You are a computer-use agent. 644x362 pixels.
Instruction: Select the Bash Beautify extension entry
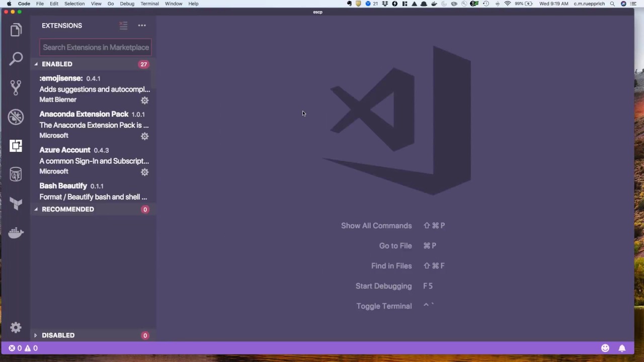tap(94, 192)
